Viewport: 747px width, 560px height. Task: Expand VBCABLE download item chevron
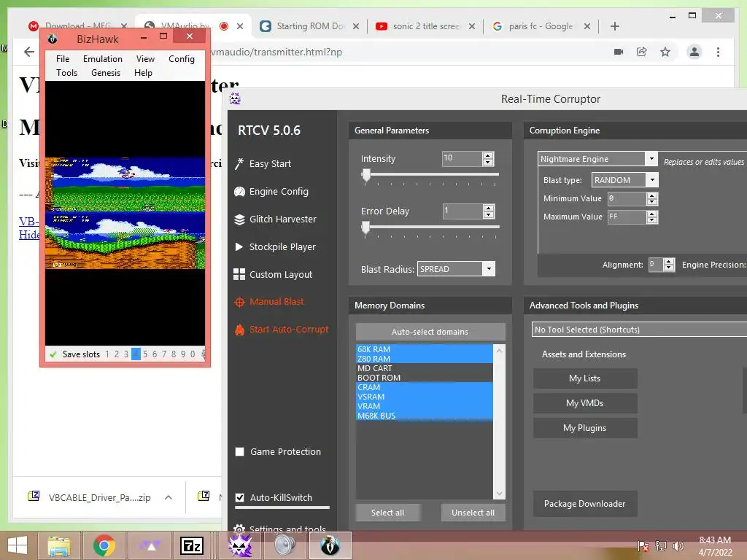(x=169, y=497)
